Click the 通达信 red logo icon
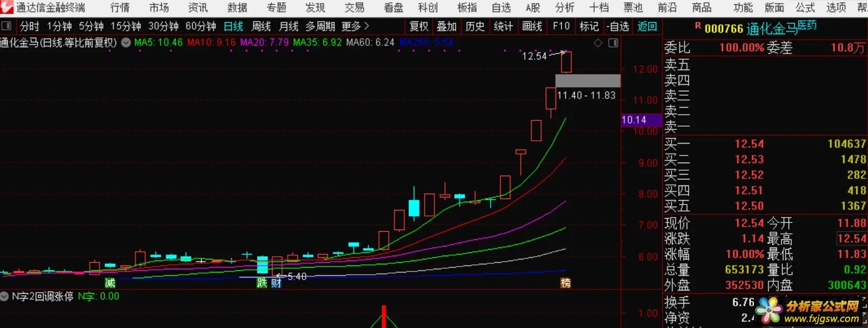The height and width of the screenshot is (328, 868). tap(7, 7)
